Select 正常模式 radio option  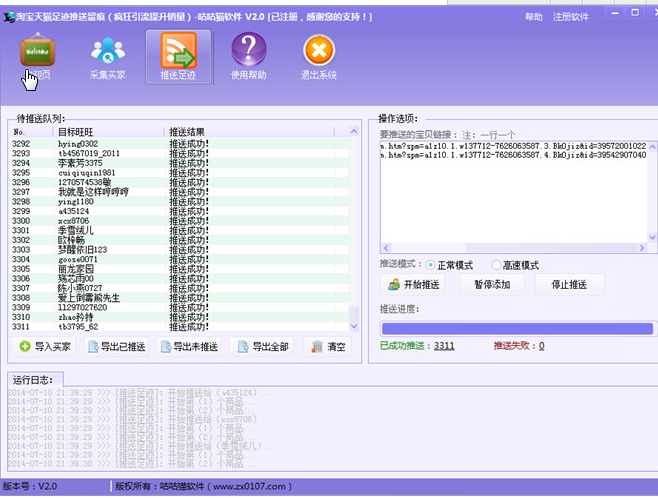click(x=432, y=265)
